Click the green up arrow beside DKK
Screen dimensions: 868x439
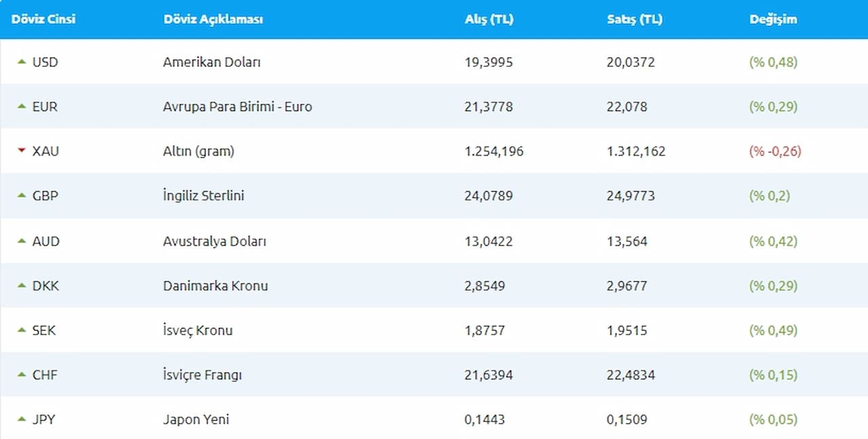[22, 286]
